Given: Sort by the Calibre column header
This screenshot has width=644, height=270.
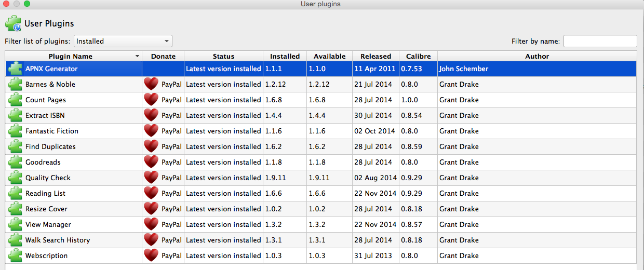Looking at the screenshot, I should [418, 56].
